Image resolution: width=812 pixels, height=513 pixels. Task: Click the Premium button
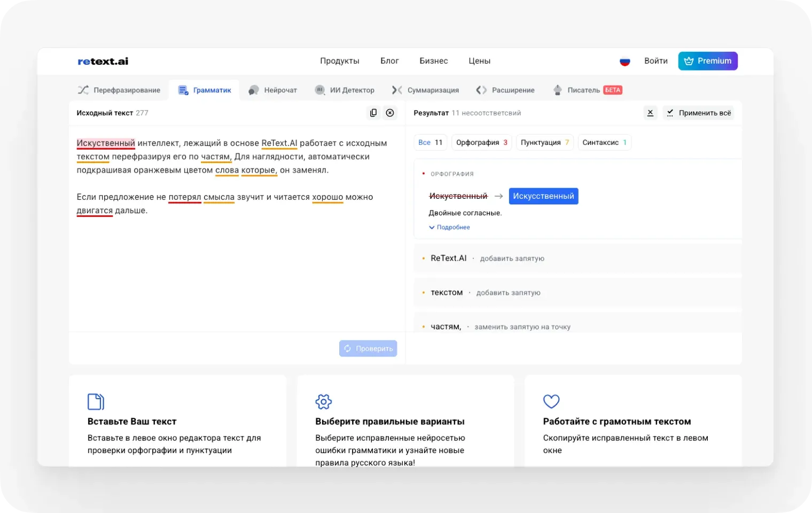(x=708, y=61)
